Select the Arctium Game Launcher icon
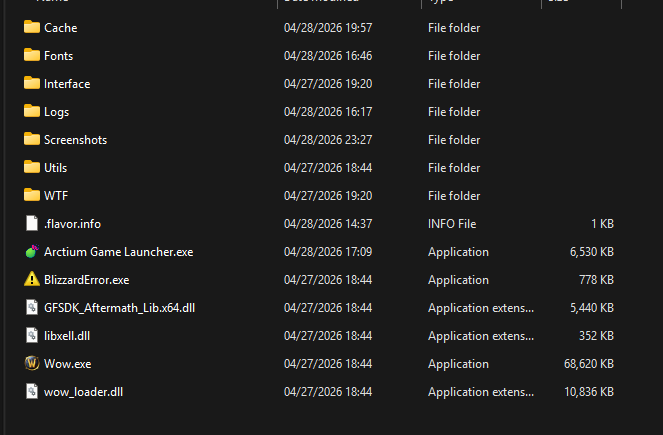 point(31,252)
